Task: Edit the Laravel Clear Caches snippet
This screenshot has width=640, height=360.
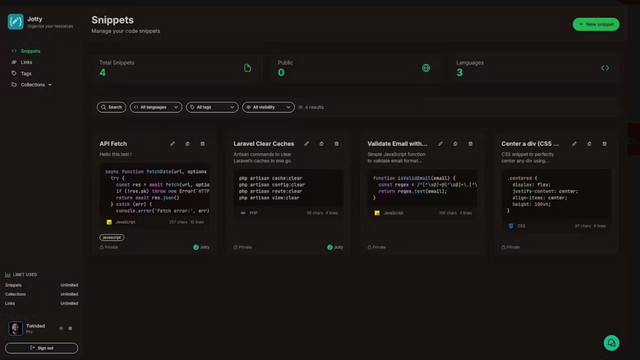Action: (x=306, y=144)
